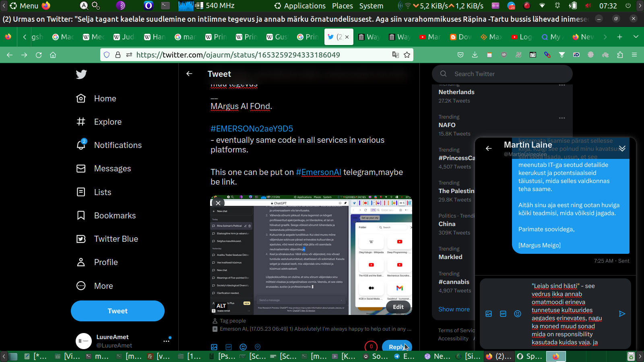Add media to the reply
The image size is (644, 362).
click(x=214, y=347)
